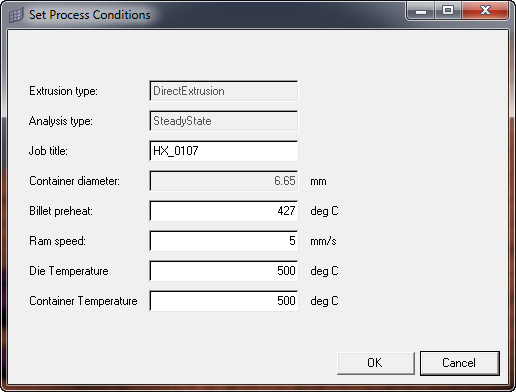This screenshot has height=392, width=516.
Task: Click the Die Temperature input field
Action: click(224, 271)
